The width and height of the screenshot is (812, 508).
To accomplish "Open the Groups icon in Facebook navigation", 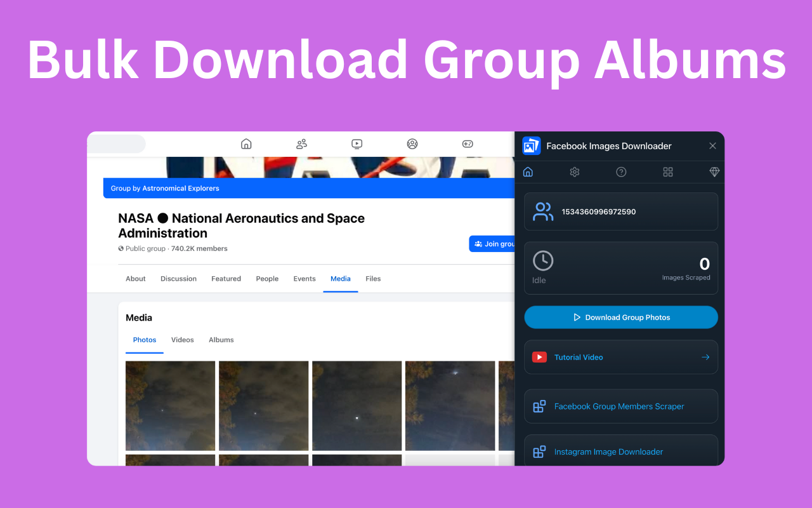I will click(412, 144).
